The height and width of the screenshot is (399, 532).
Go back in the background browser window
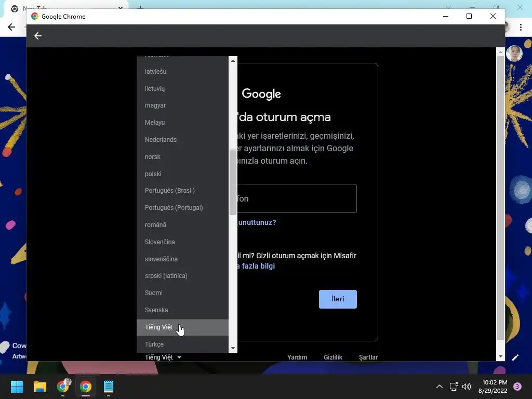click(x=11, y=27)
